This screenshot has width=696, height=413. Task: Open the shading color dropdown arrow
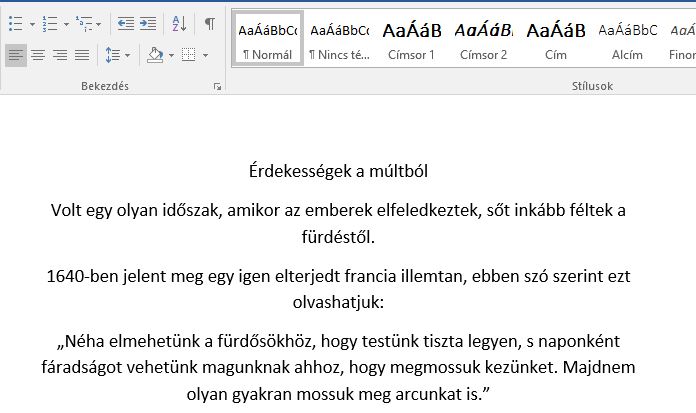(172, 54)
